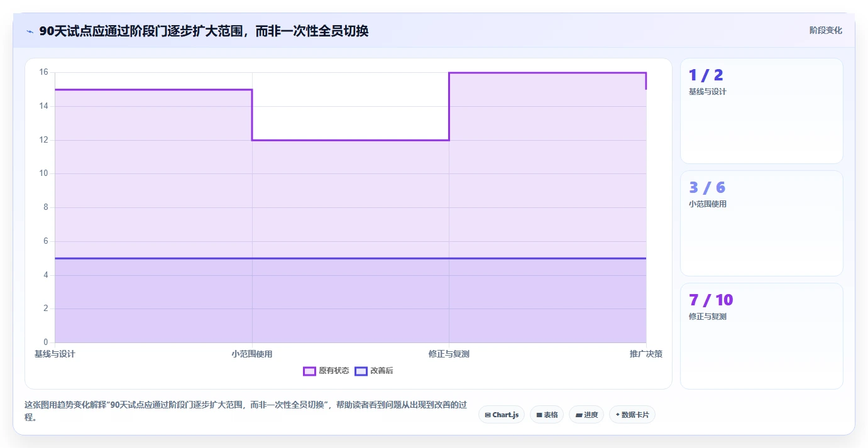Toggle the 改善后 legend entry
Viewport: 868px width, 448px height.
tap(374, 371)
